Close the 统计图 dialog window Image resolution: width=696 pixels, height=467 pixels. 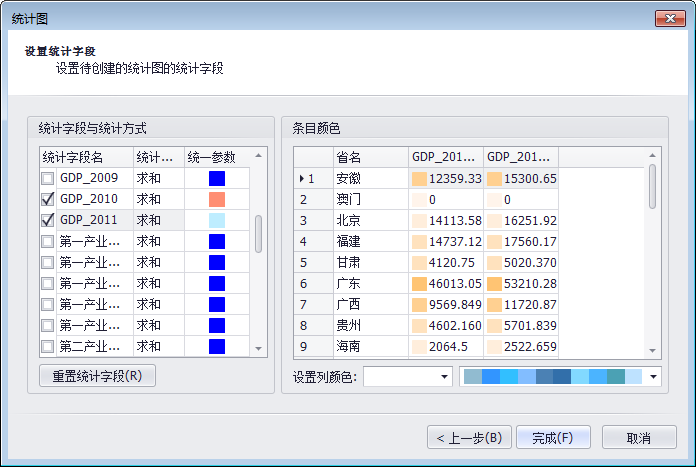click(669, 18)
